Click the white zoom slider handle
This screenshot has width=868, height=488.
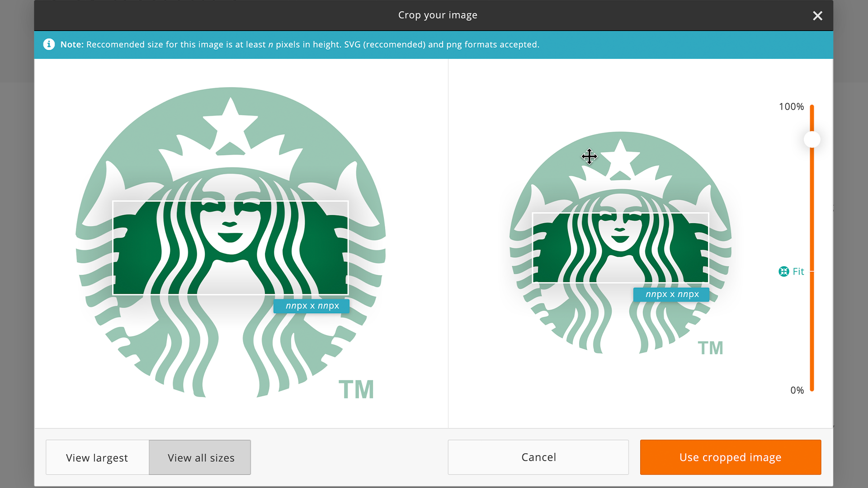pos(812,140)
